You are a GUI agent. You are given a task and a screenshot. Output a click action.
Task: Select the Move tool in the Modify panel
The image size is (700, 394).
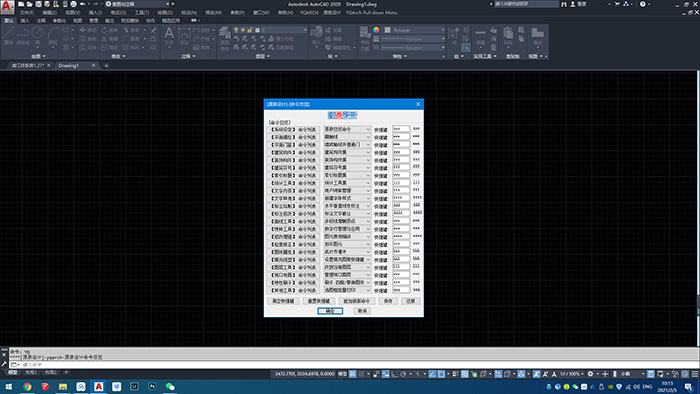(x=88, y=30)
